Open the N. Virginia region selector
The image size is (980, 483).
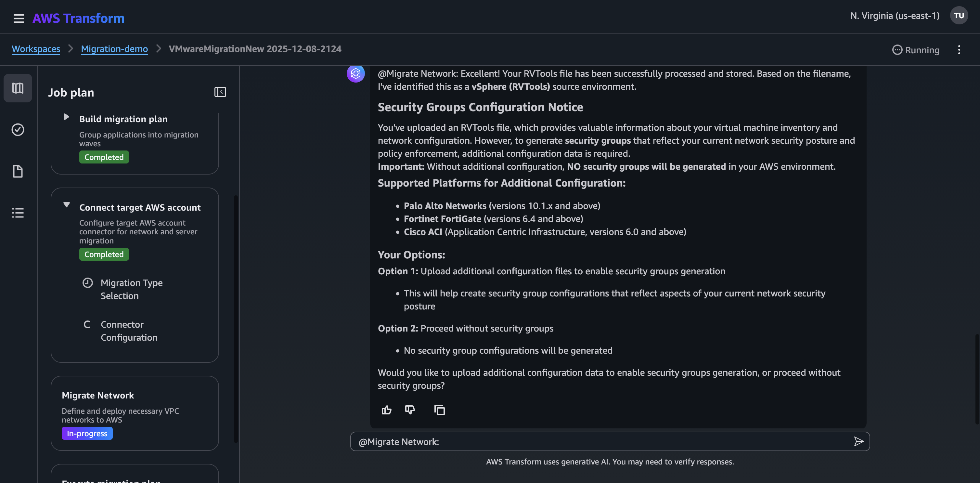[x=895, y=16]
